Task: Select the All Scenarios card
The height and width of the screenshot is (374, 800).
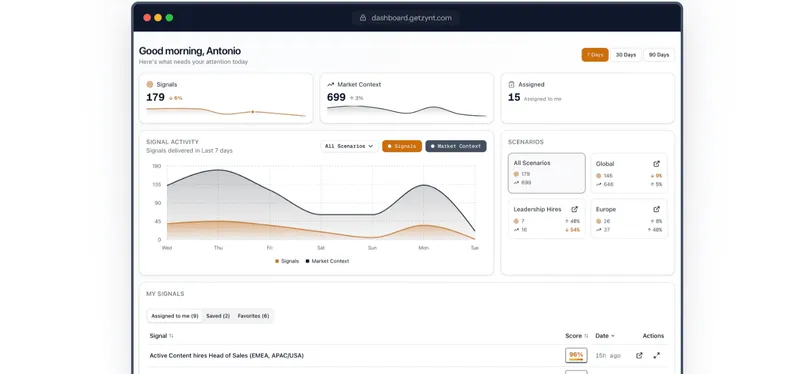Action: coord(546,173)
